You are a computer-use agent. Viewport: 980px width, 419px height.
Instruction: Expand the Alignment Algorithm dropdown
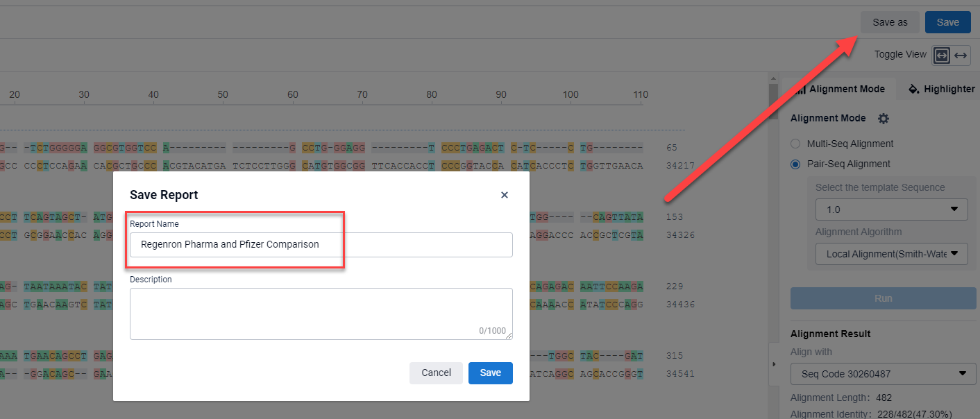coord(891,254)
